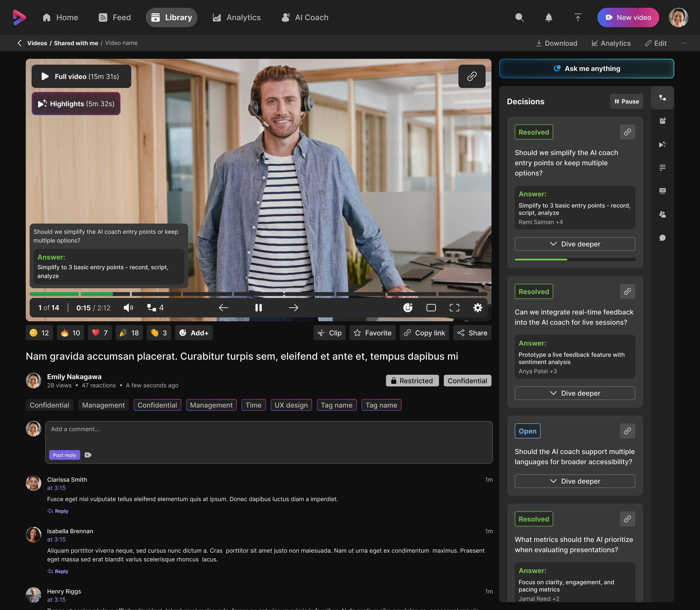
Task: Share the video
Action: pyautogui.click(x=472, y=333)
